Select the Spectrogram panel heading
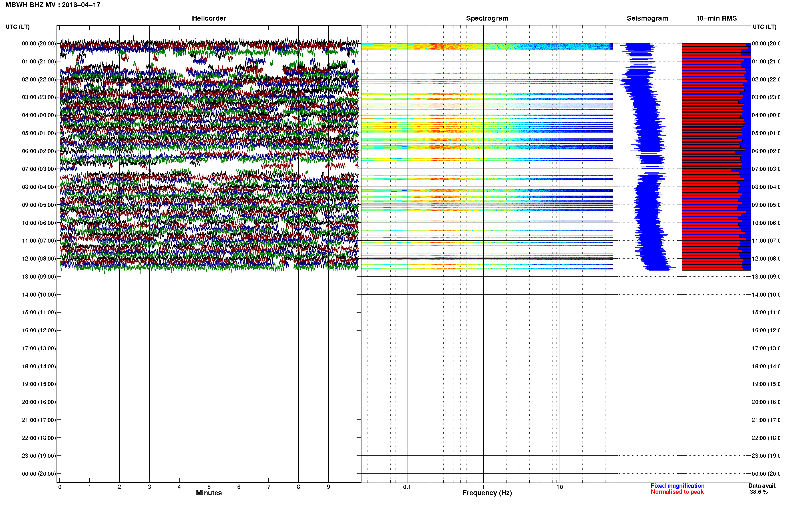The height and width of the screenshot is (508, 812). (x=487, y=19)
